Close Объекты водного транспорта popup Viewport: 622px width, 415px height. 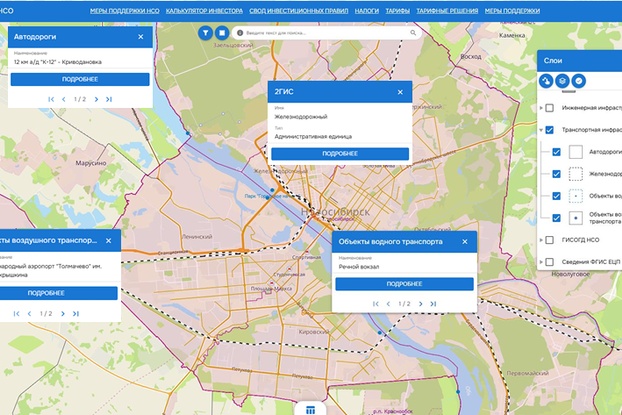(x=465, y=242)
